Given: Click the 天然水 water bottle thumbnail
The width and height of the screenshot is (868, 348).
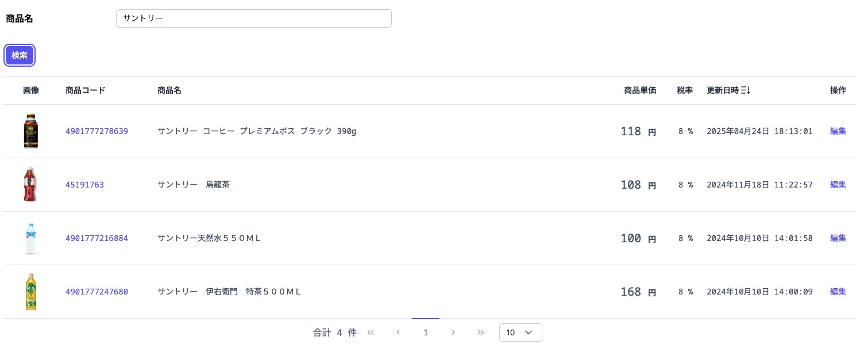Looking at the screenshot, I should [31, 238].
